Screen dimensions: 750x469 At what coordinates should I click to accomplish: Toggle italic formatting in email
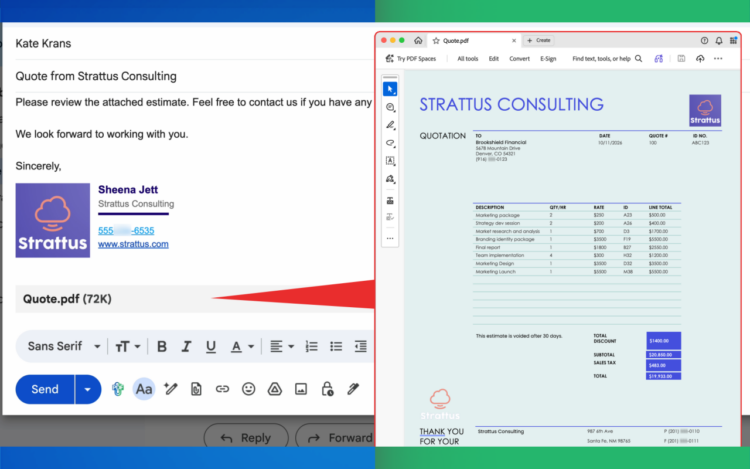point(186,347)
